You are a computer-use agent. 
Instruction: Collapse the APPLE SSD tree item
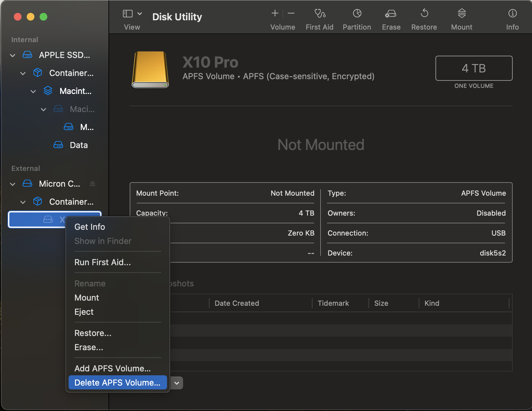12,55
